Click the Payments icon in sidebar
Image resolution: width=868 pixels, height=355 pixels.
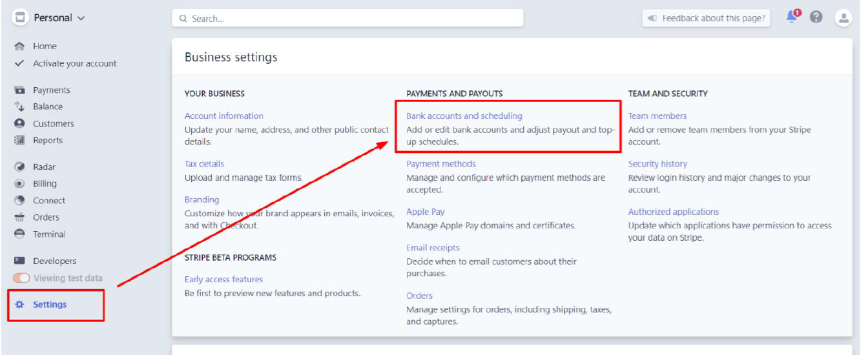(19, 90)
